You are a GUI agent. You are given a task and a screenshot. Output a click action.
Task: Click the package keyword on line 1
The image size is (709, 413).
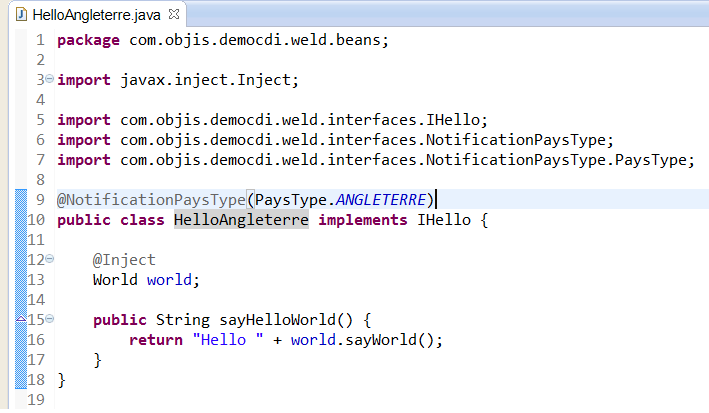click(86, 40)
